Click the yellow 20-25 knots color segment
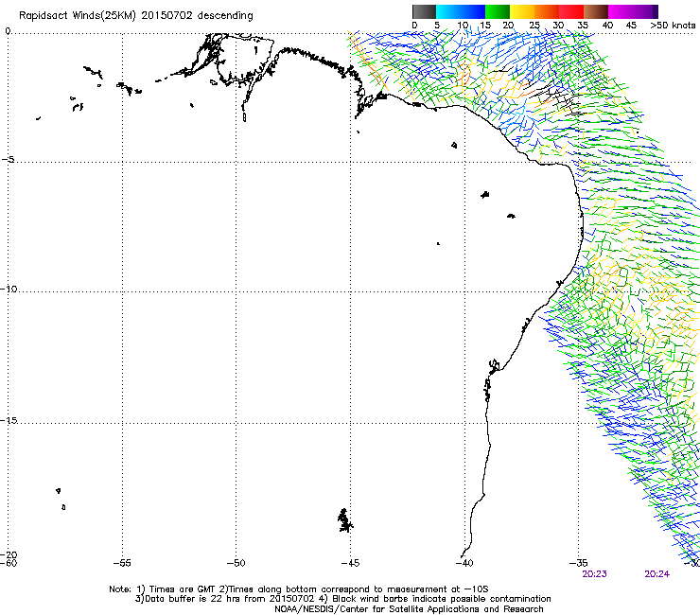The image size is (700, 615). [522, 11]
